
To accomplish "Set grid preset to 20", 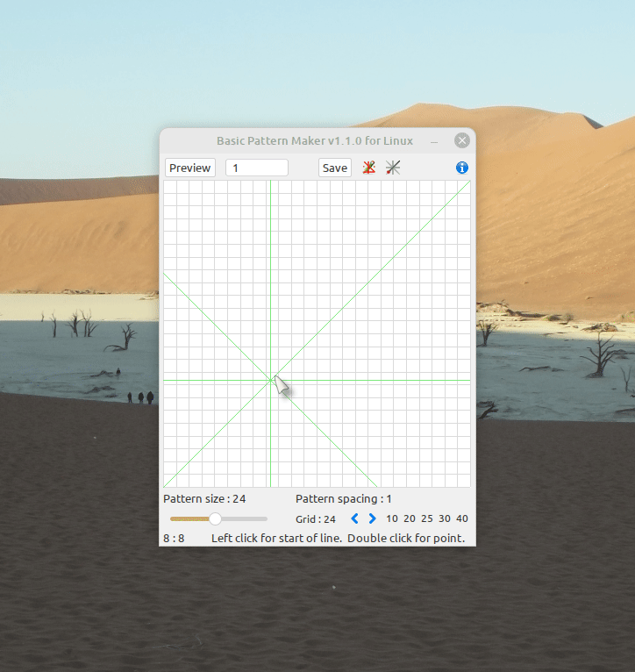I will 410,519.
